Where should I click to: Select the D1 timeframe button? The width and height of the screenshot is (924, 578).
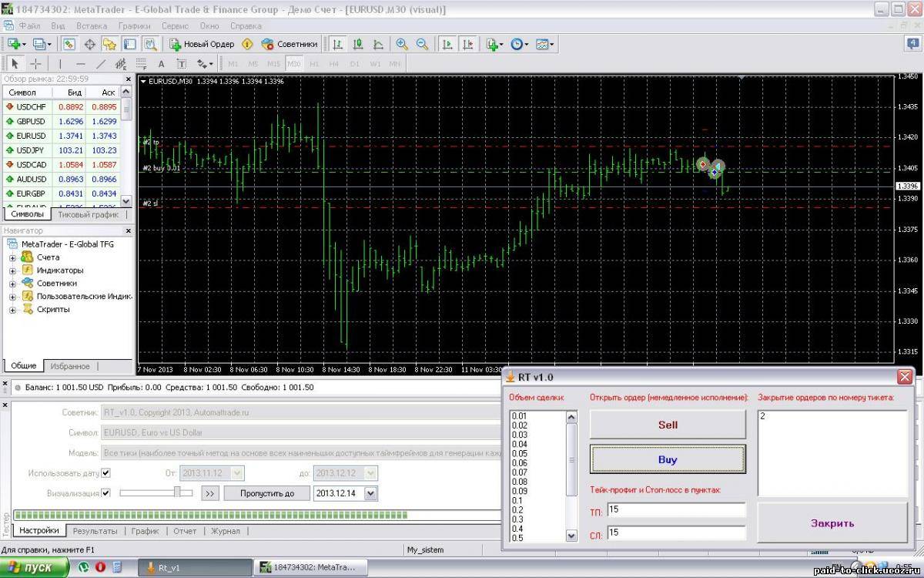354,64
